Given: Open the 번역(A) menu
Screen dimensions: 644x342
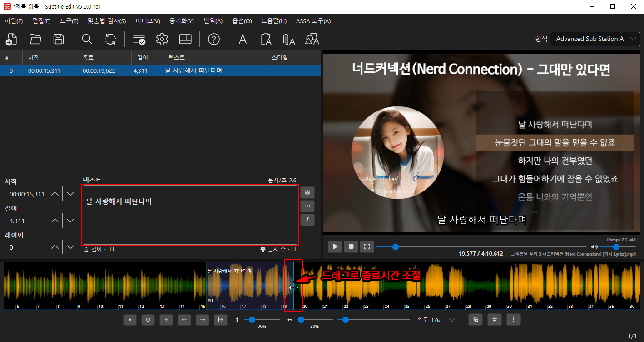Looking at the screenshot, I should [213, 21].
